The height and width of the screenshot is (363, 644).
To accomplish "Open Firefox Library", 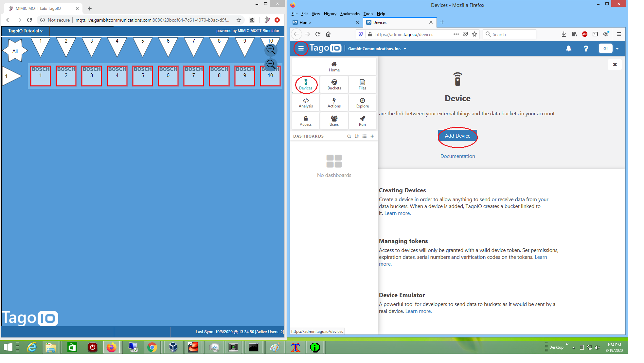I will [574, 34].
